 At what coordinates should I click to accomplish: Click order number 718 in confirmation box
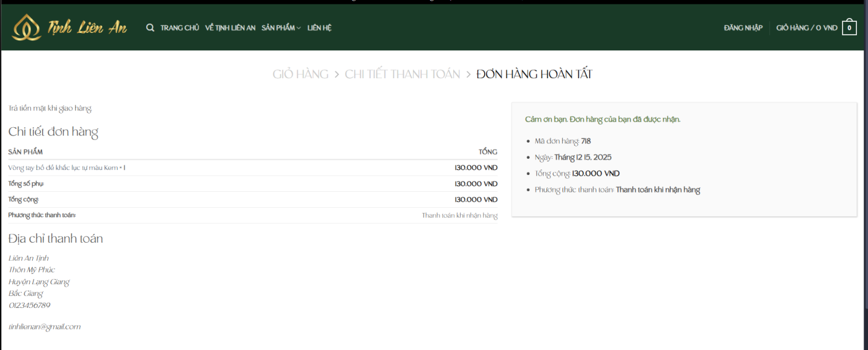tap(586, 141)
